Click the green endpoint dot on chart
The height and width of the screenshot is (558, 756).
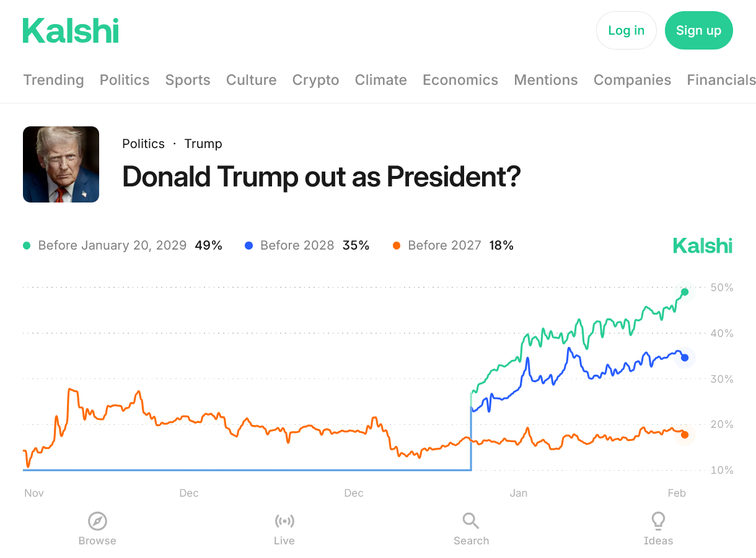coord(685,292)
